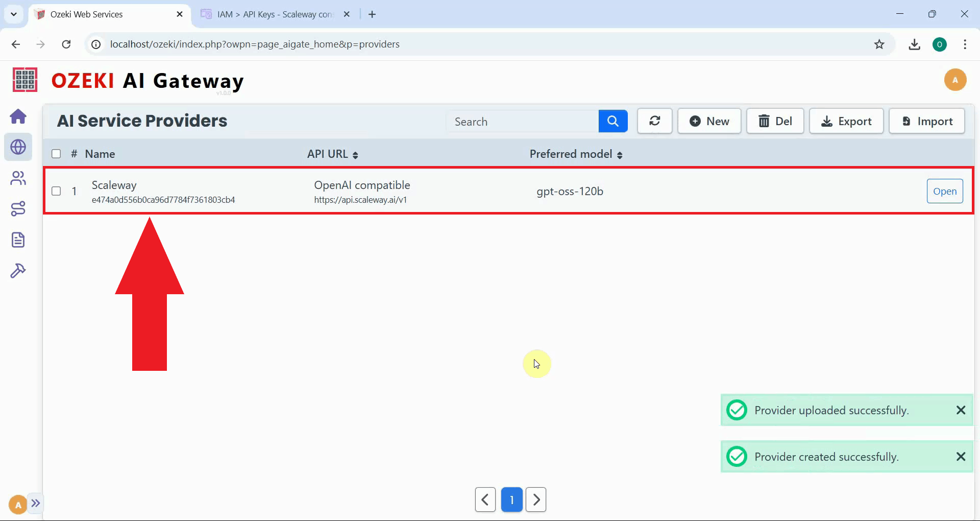Image resolution: width=980 pixels, height=521 pixels.
Task: View logs via the document sidebar icon
Action: pos(18,240)
